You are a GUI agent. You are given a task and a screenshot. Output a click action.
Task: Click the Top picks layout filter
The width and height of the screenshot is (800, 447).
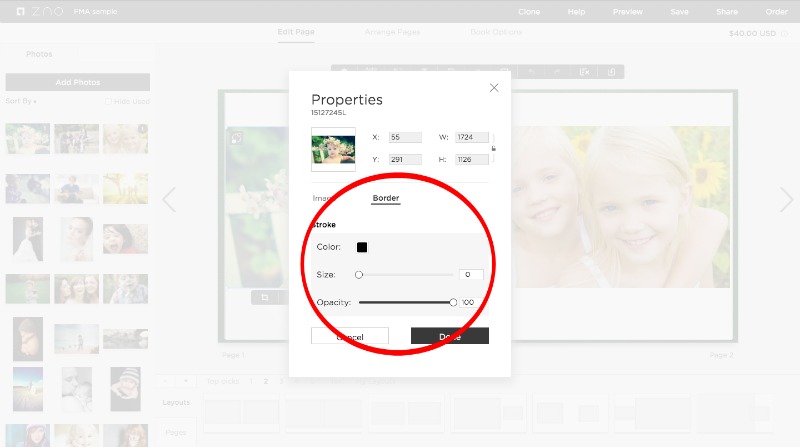click(x=222, y=381)
